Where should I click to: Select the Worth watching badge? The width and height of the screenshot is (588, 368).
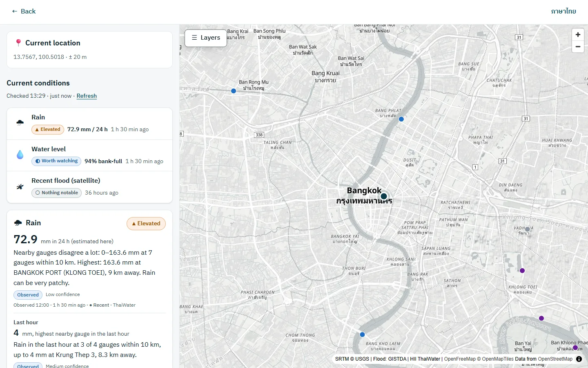click(56, 161)
